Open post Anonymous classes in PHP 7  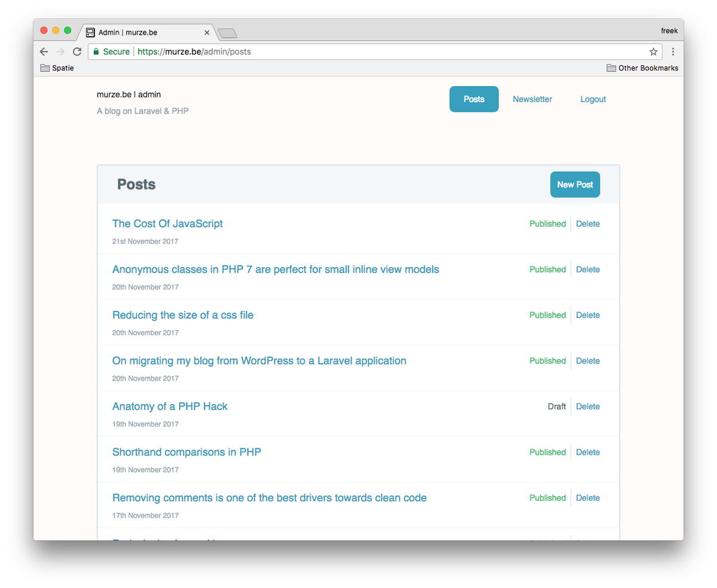pyautogui.click(x=275, y=269)
